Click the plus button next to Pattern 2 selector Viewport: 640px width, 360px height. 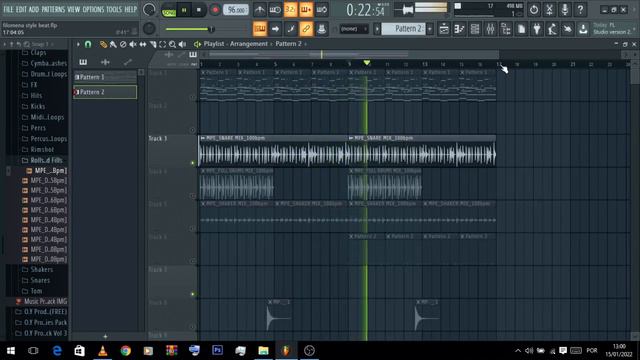pyautogui.click(x=429, y=29)
